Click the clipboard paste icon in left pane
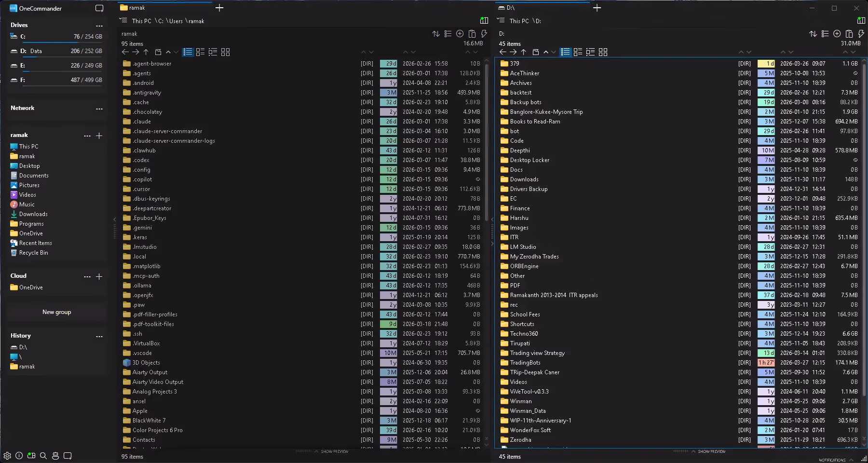 pyautogui.click(x=472, y=34)
